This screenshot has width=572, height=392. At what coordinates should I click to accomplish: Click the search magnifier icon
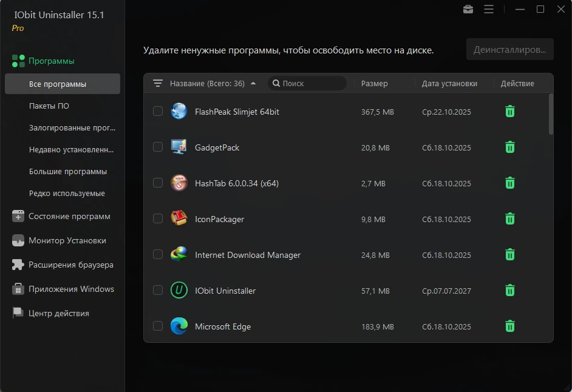276,83
